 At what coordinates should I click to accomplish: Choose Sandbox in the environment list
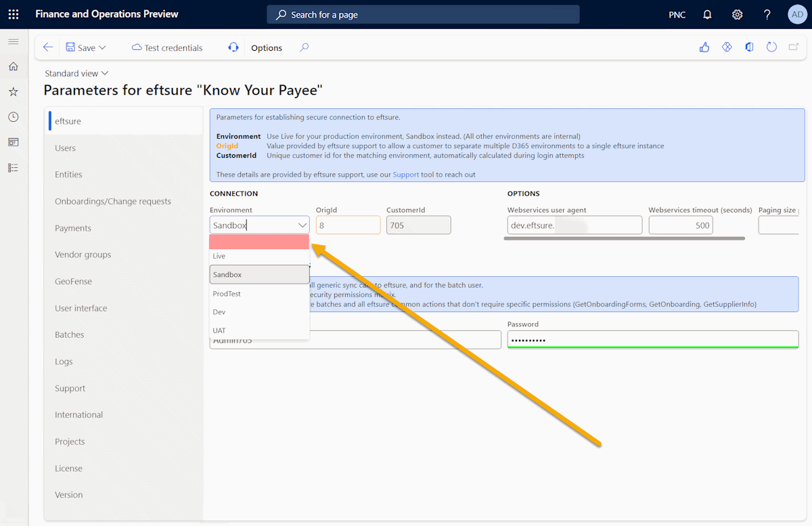259,275
